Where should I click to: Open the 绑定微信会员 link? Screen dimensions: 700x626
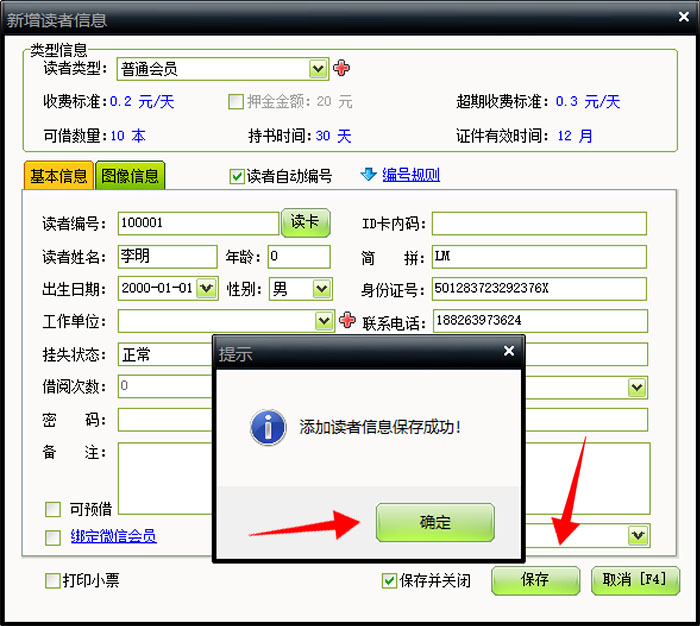(x=113, y=535)
